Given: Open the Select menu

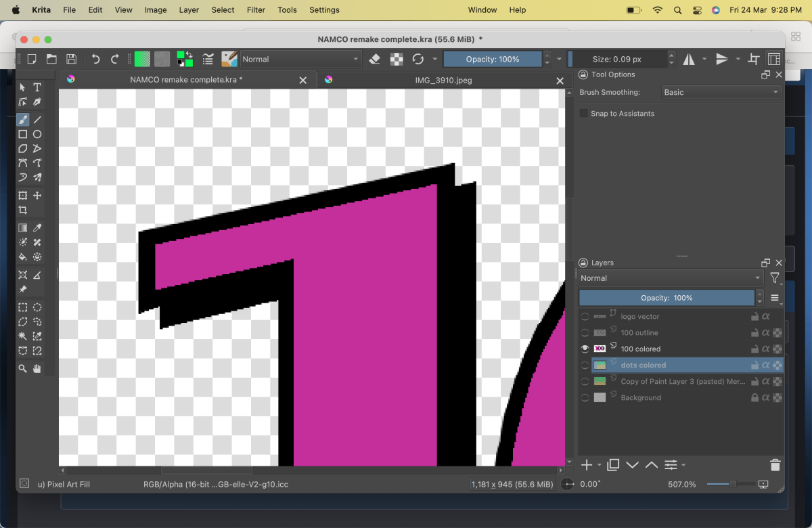Looking at the screenshot, I should (x=223, y=10).
